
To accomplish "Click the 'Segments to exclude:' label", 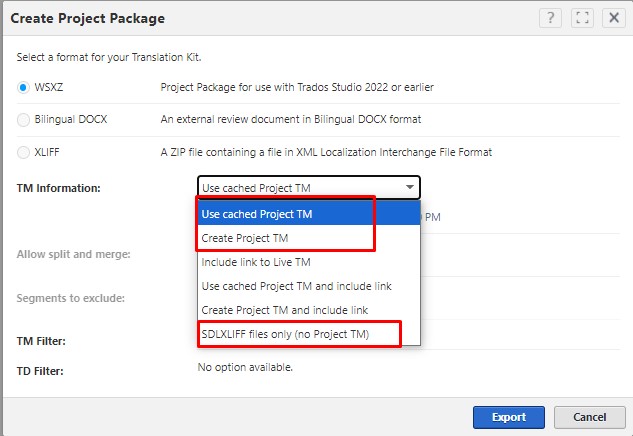I will pos(69,298).
